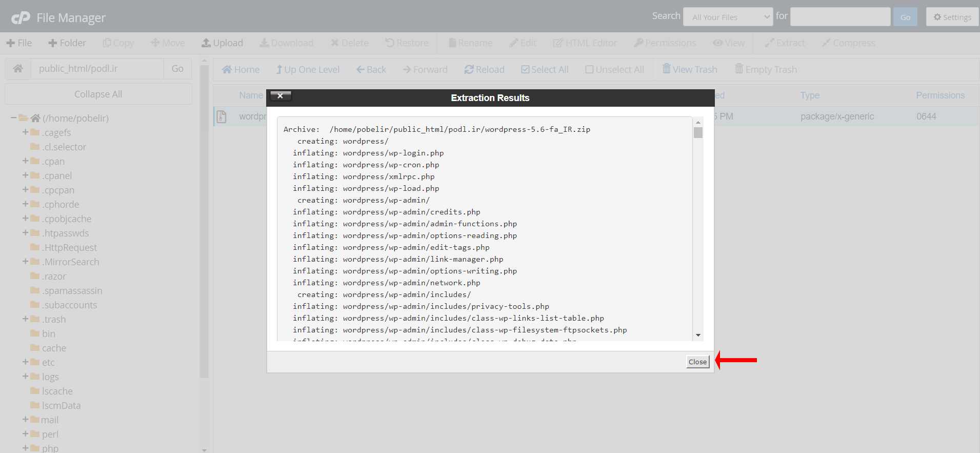Sort by Type column header
The height and width of the screenshot is (453, 980).
pyautogui.click(x=810, y=95)
